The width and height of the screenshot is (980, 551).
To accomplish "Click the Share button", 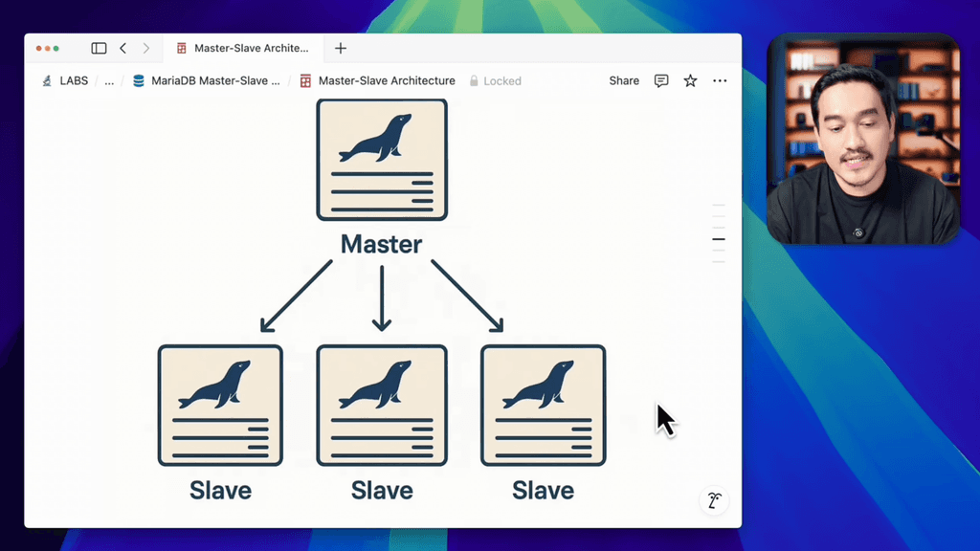I will [x=624, y=80].
